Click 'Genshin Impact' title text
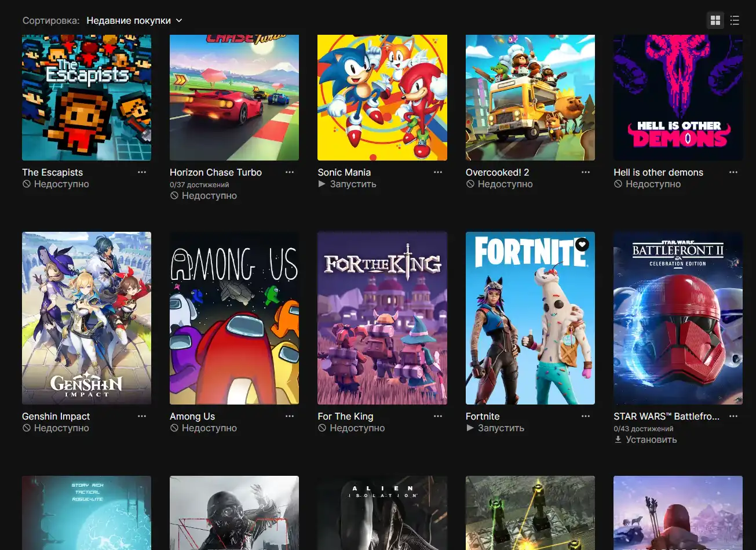This screenshot has width=756, height=550. [x=56, y=416]
